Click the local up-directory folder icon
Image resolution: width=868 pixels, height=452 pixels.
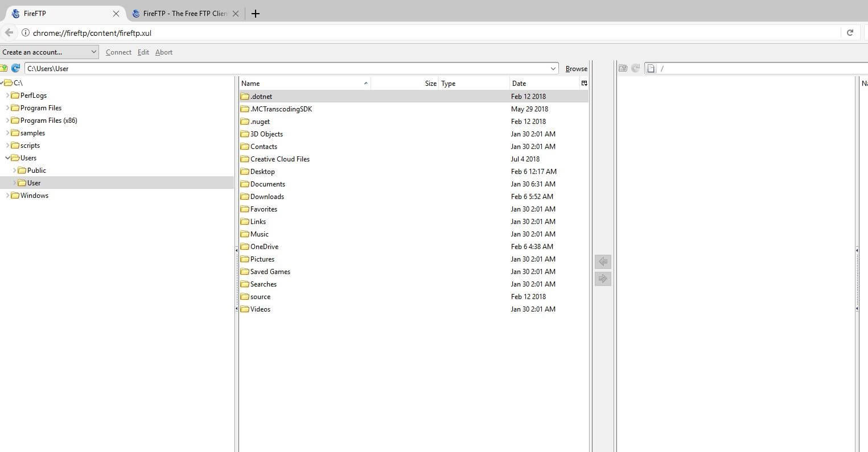coord(3,68)
